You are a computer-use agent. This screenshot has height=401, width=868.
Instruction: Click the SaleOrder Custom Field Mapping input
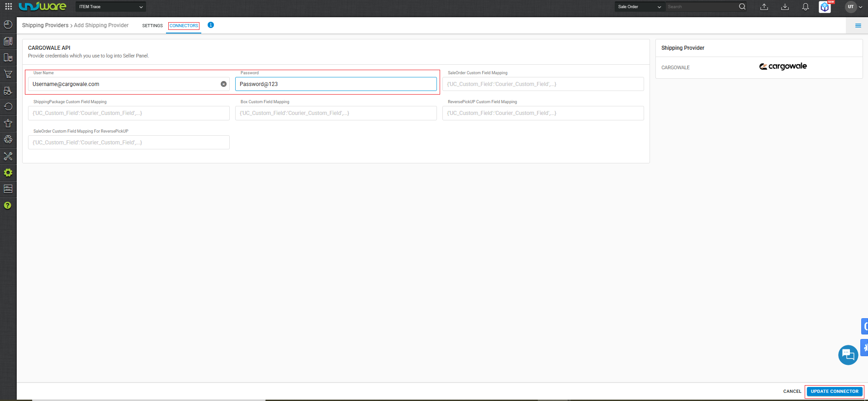[x=543, y=84]
